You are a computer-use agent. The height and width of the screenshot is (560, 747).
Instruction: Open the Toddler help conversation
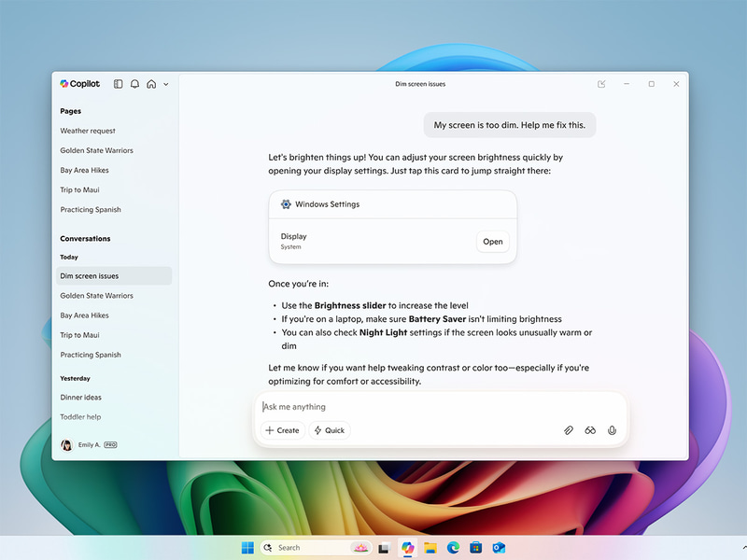pos(80,416)
